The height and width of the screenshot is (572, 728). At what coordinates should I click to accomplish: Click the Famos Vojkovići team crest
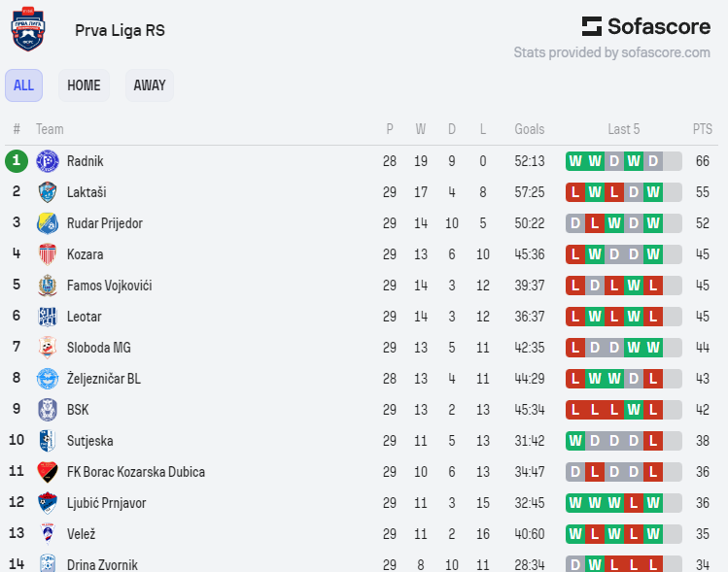point(48,286)
